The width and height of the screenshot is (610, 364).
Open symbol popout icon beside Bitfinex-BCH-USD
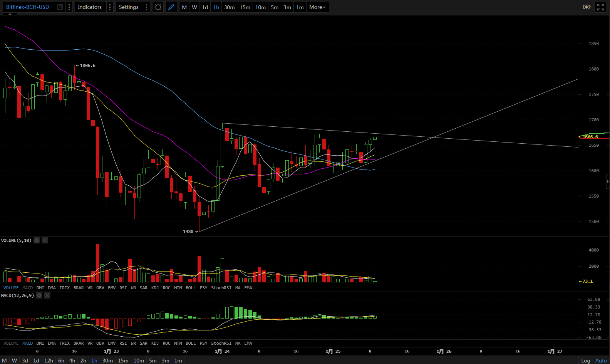[x=60, y=7]
